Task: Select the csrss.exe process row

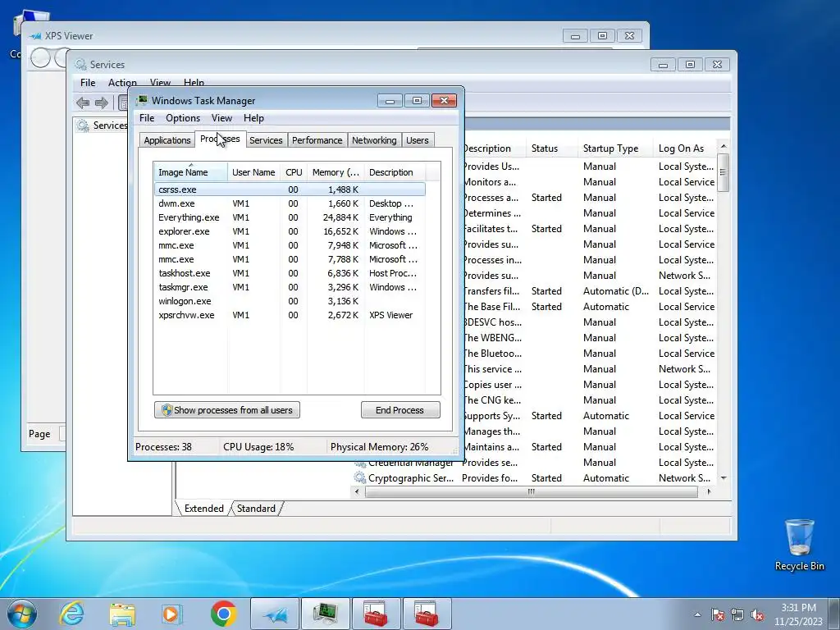Action: [x=290, y=189]
